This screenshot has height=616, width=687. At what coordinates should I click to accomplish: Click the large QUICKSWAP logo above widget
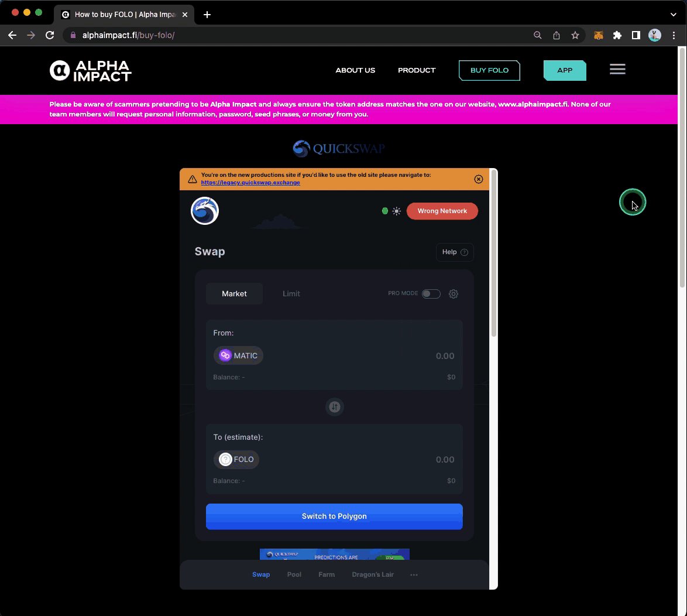pos(339,149)
